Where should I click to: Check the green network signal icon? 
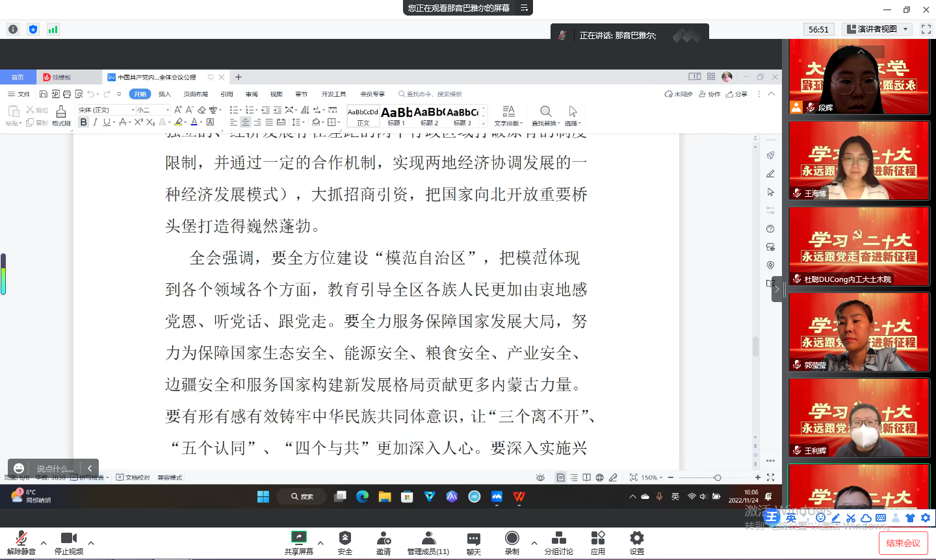tap(53, 29)
